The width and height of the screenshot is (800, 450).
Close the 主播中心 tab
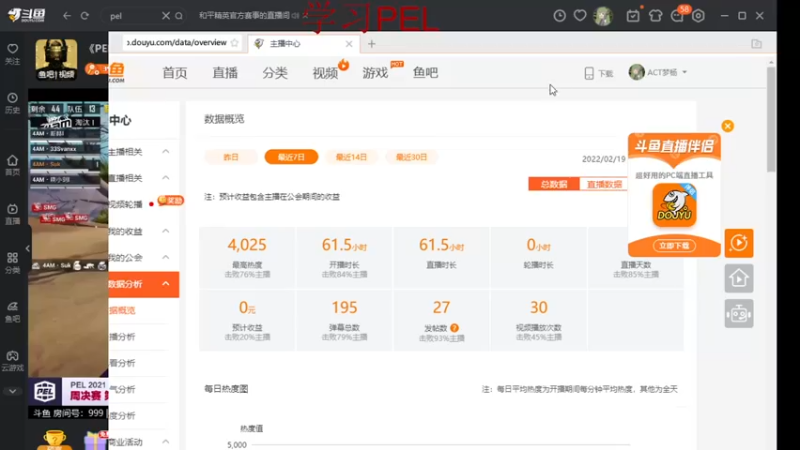coord(349,44)
